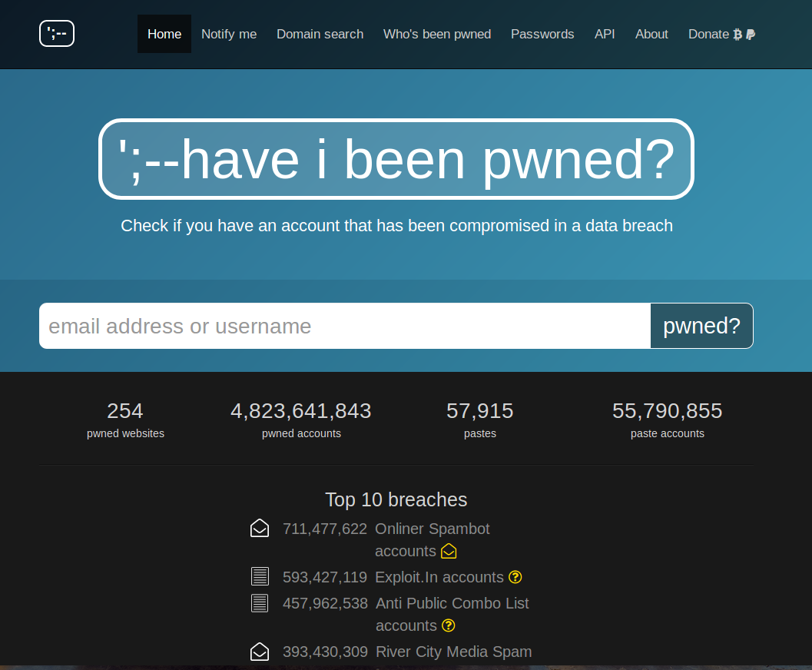
Task: Click the yellow spam list icon after Onliner Spambot accounts
Action: point(449,552)
